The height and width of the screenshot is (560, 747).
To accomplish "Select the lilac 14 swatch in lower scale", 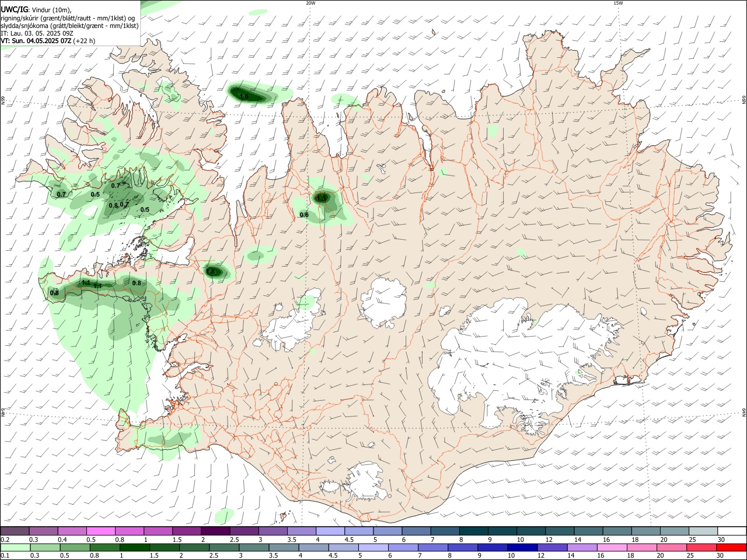I will (582, 547).
